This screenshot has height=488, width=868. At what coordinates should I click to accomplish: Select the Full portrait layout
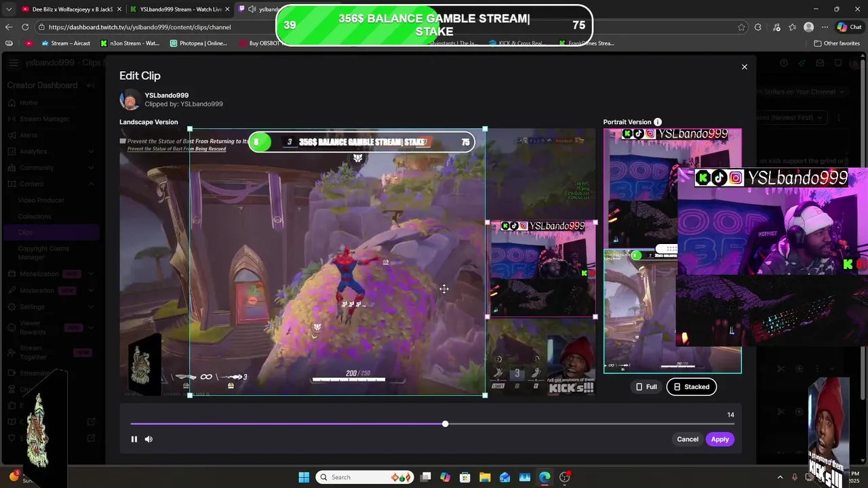(646, 387)
